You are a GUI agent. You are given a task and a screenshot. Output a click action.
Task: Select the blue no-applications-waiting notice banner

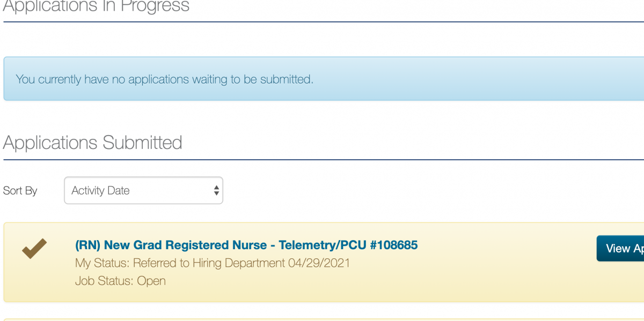point(324,79)
